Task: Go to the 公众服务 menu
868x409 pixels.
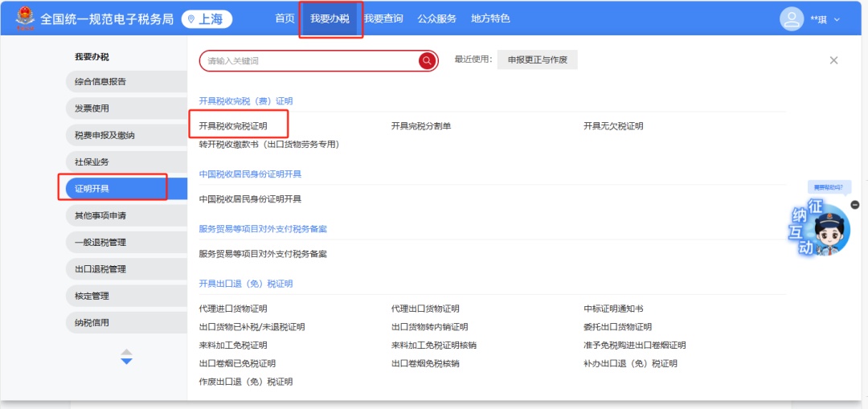Action: (x=436, y=18)
